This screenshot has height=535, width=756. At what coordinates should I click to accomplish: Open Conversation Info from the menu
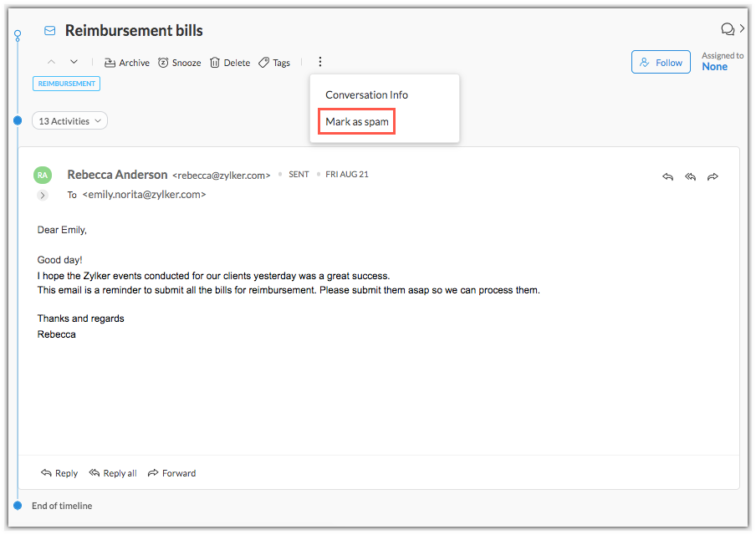pos(366,94)
